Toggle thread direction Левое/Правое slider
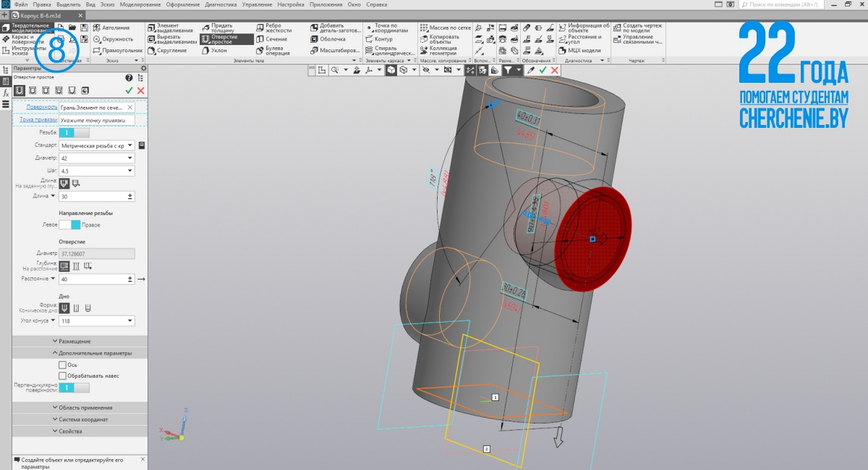This screenshot has width=868, height=470. pos(70,225)
